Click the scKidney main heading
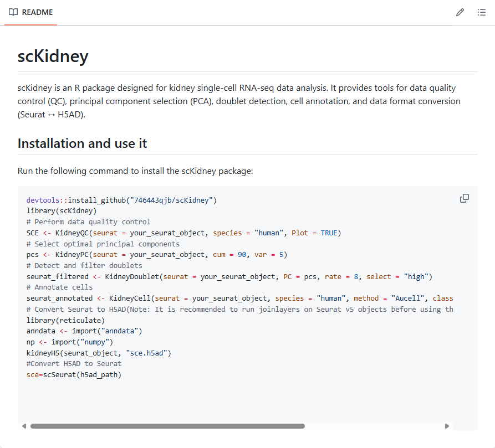This screenshot has width=495, height=448. (53, 56)
